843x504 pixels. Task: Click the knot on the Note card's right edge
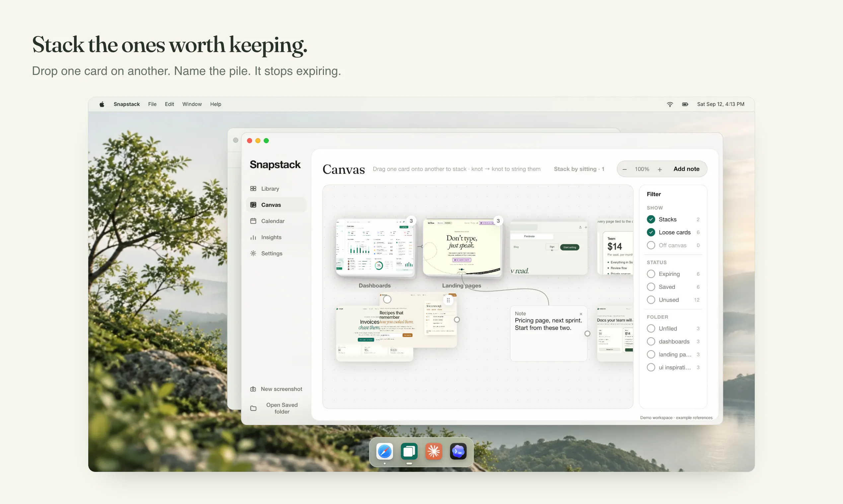[587, 334]
